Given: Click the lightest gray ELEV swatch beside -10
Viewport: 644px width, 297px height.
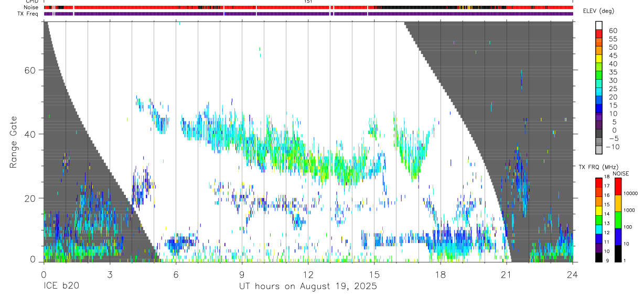Looking at the screenshot, I should coord(599,150).
